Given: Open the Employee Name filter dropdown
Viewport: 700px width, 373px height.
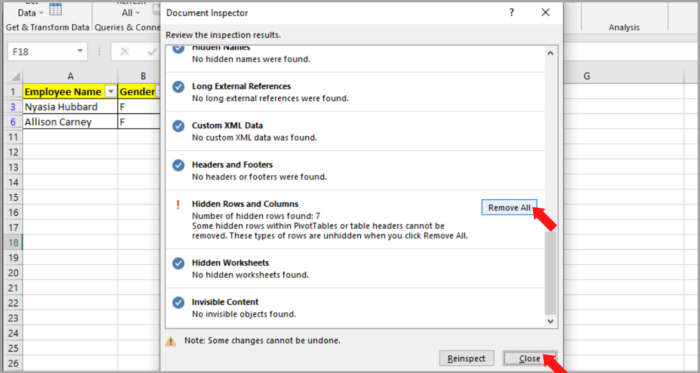Looking at the screenshot, I should [x=111, y=92].
